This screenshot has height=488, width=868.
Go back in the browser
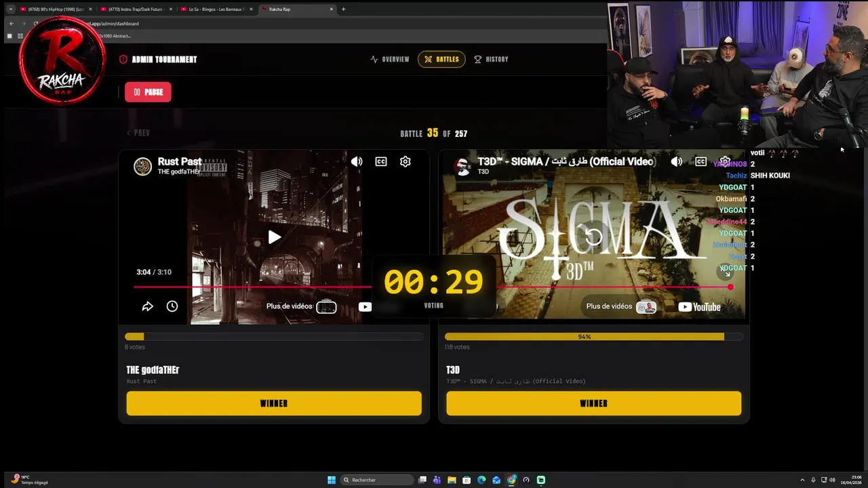(x=11, y=24)
